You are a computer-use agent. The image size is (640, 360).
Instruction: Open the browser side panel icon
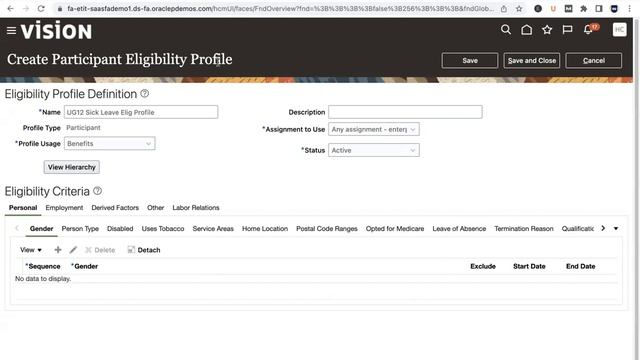coord(599,9)
